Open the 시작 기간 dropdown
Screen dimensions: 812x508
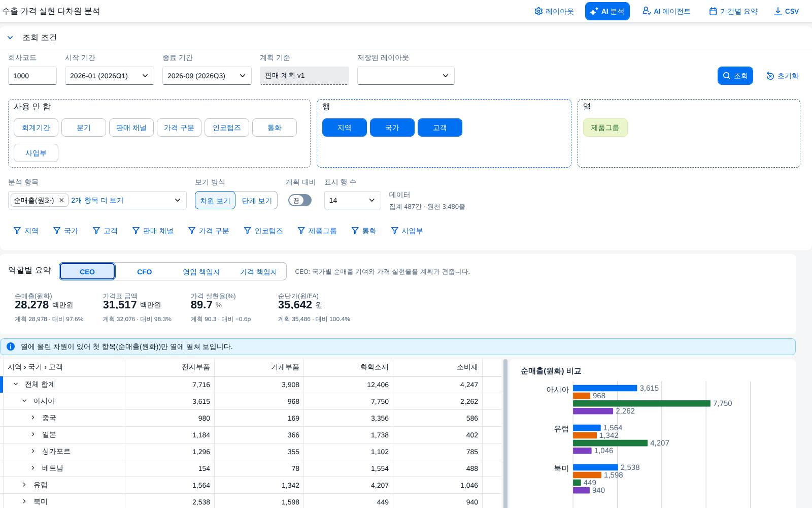[x=110, y=76]
